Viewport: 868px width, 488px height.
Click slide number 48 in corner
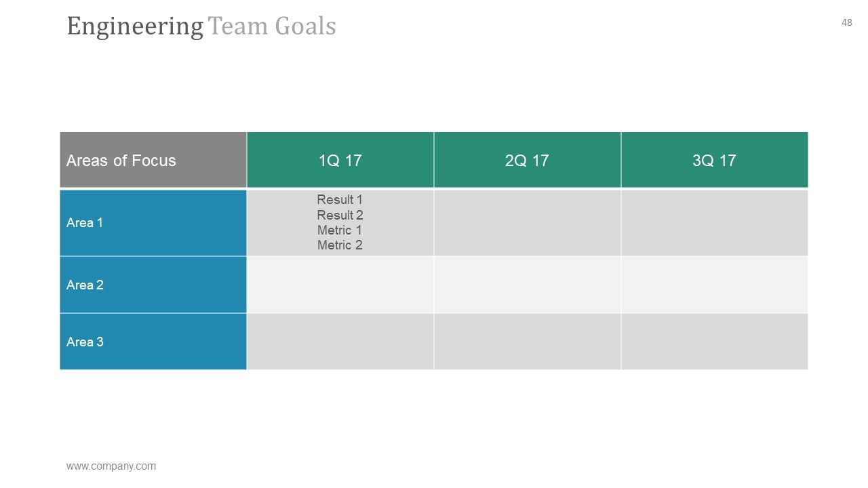[x=847, y=22]
